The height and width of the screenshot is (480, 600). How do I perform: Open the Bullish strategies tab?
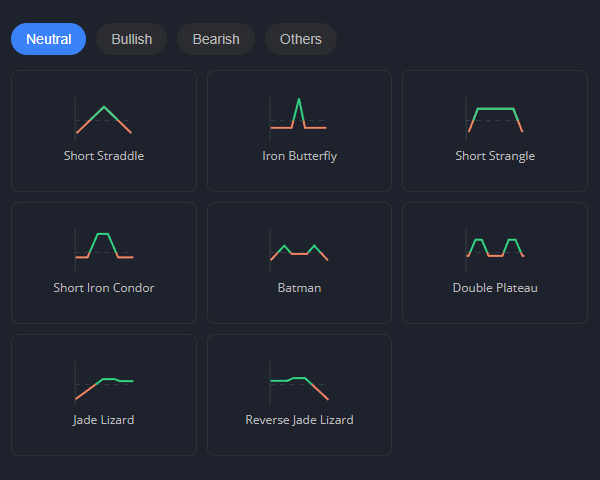click(132, 39)
